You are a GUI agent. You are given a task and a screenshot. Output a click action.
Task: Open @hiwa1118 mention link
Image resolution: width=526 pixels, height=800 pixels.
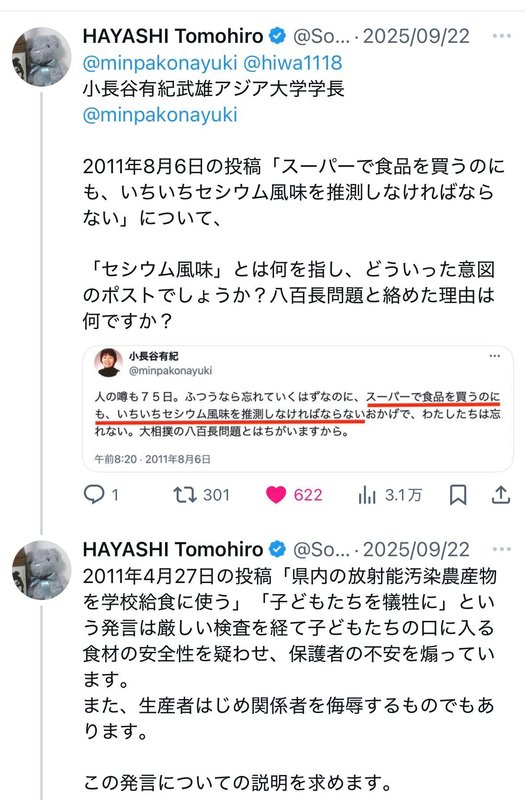click(292, 63)
